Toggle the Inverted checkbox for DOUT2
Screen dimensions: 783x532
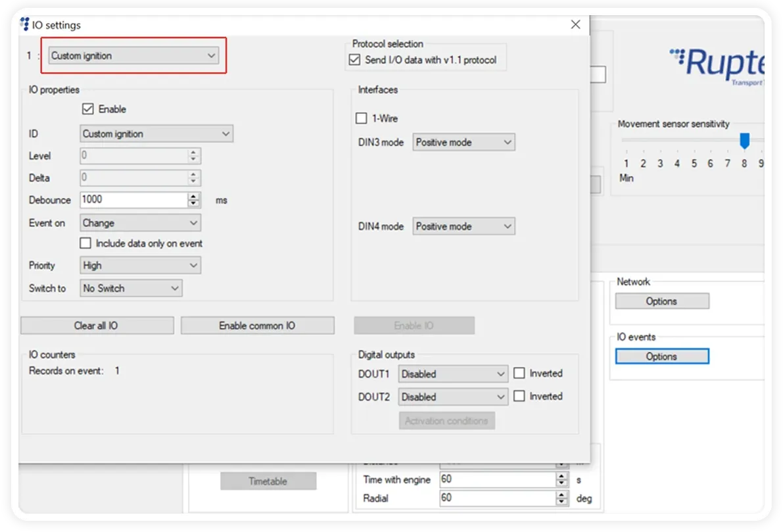click(519, 396)
